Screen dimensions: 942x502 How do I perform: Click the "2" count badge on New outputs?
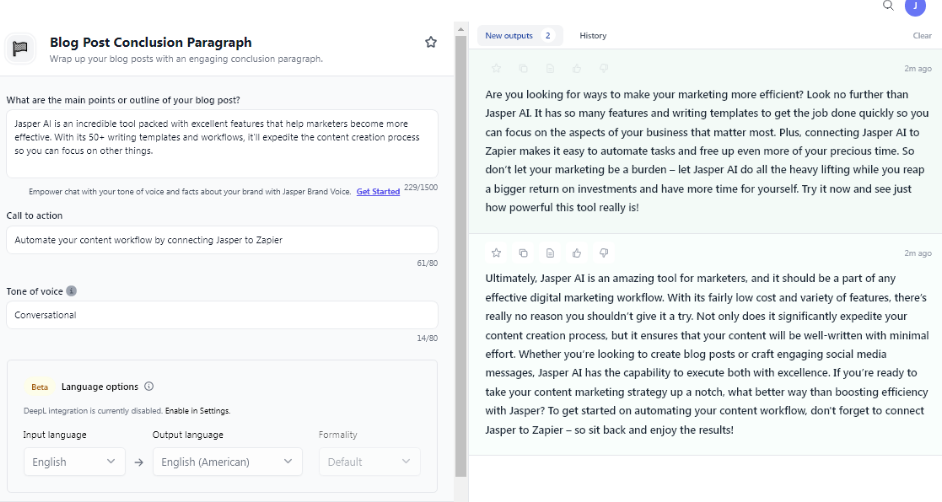(548, 35)
